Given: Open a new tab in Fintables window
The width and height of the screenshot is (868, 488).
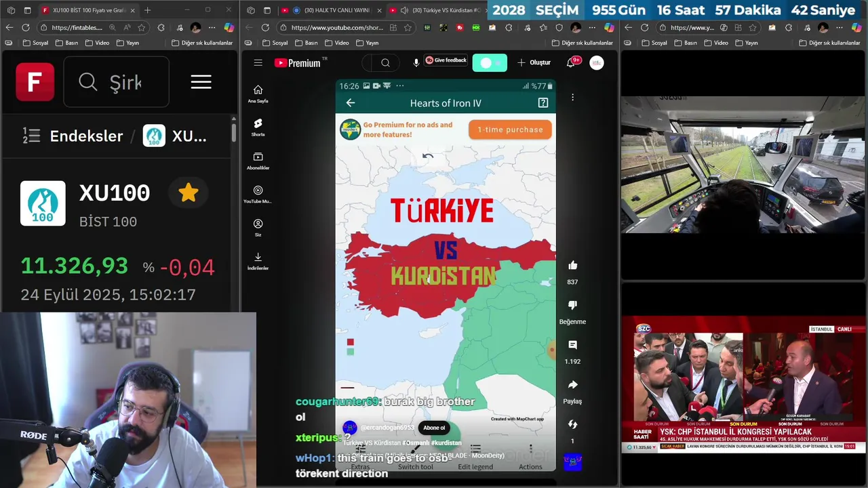Looking at the screenshot, I should 147,10.
